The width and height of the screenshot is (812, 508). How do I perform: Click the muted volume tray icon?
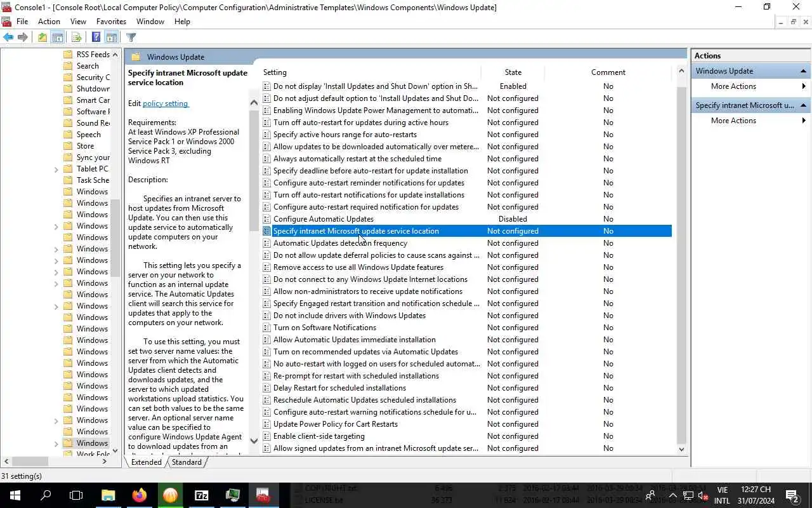(704, 495)
